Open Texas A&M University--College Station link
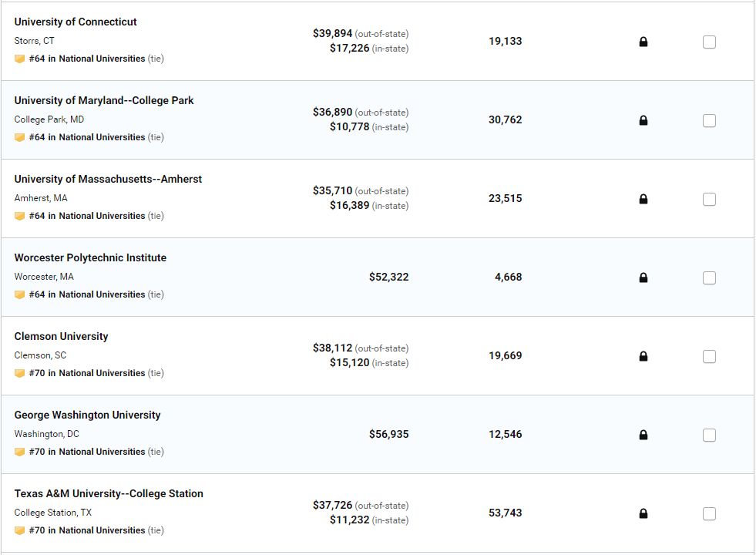This screenshot has height=555, width=756. pyautogui.click(x=109, y=493)
